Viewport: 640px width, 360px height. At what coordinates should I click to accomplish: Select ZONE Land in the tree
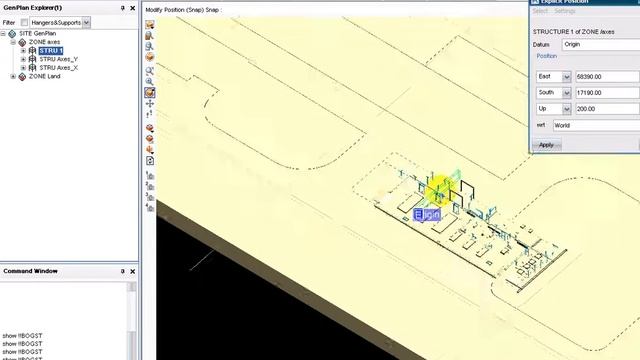tap(44, 77)
